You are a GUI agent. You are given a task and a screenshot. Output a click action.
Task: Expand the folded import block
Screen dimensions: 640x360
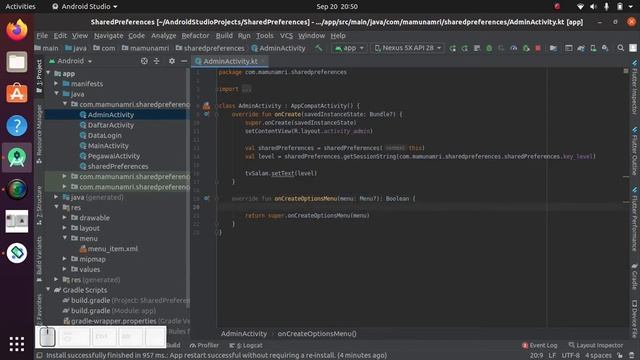pos(247,89)
